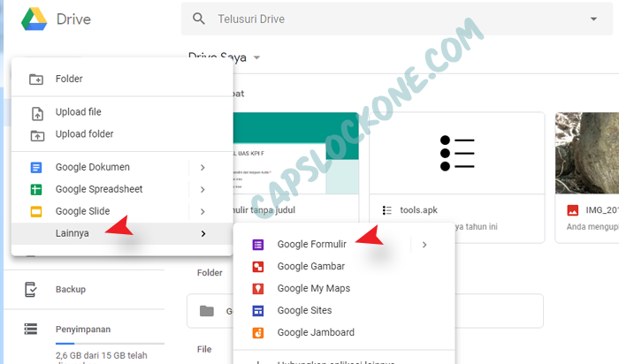Expand Google Formulir submenu arrow

pos(424,245)
